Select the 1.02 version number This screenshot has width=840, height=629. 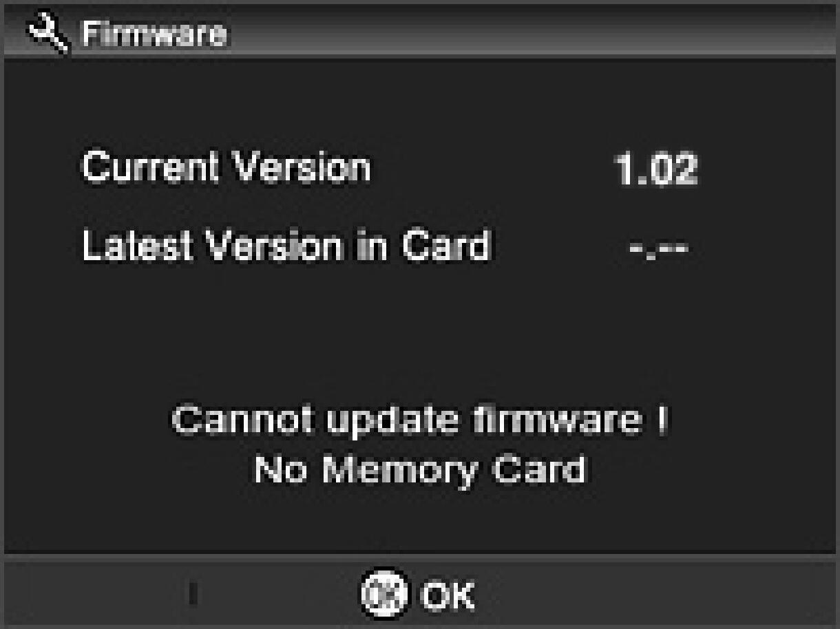click(655, 169)
